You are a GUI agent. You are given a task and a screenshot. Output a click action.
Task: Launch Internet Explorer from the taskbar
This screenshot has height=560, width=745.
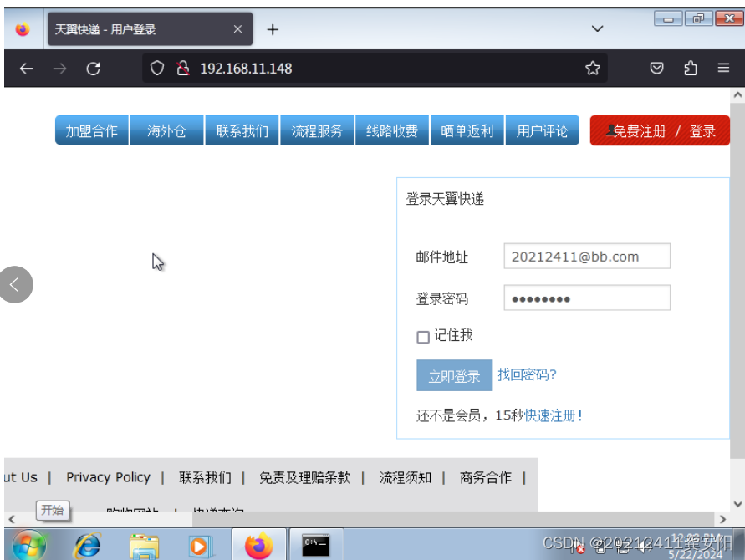(x=88, y=545)
